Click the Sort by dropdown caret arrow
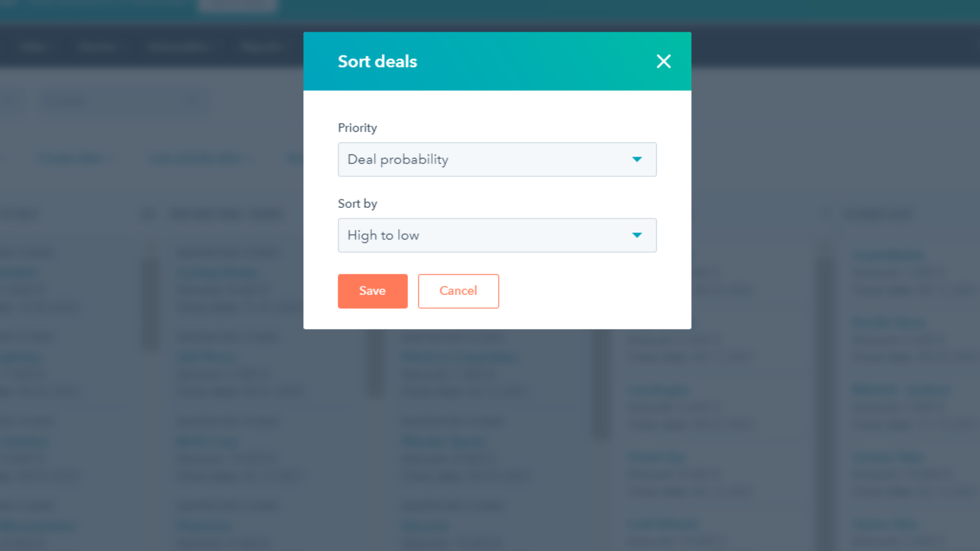980x551 pixels. [637, 235]
